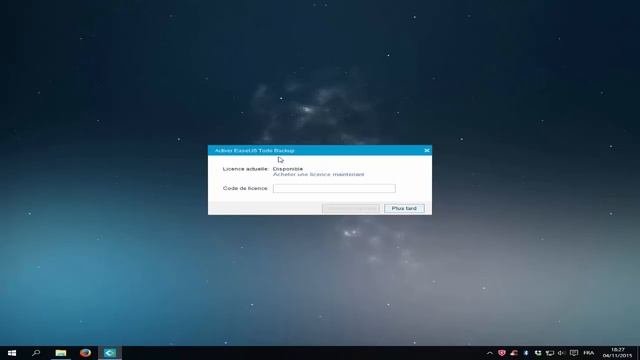This screenshot has width=640, height=360.
Task: Open the taskbar clock and date
Action: coord(617,353)
